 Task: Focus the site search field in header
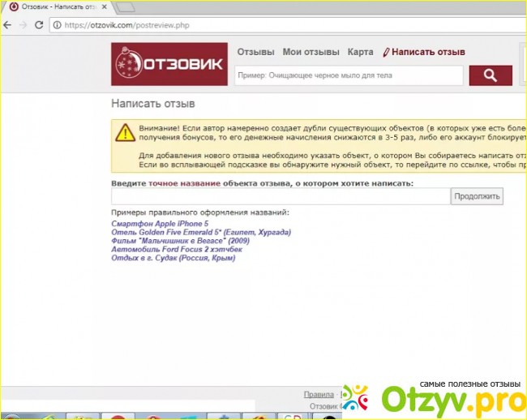click(x=349, y=75)
